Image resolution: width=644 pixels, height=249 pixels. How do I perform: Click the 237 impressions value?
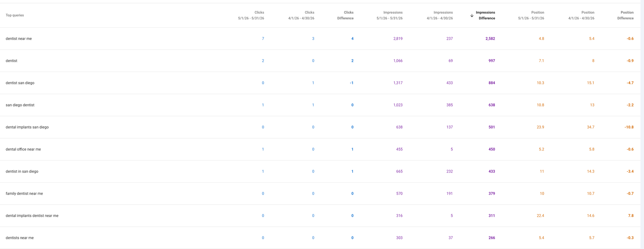450,39
